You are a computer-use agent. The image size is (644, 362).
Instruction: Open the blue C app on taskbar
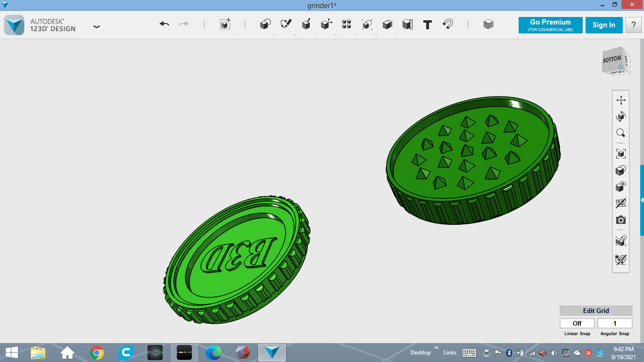click(126, 353)
